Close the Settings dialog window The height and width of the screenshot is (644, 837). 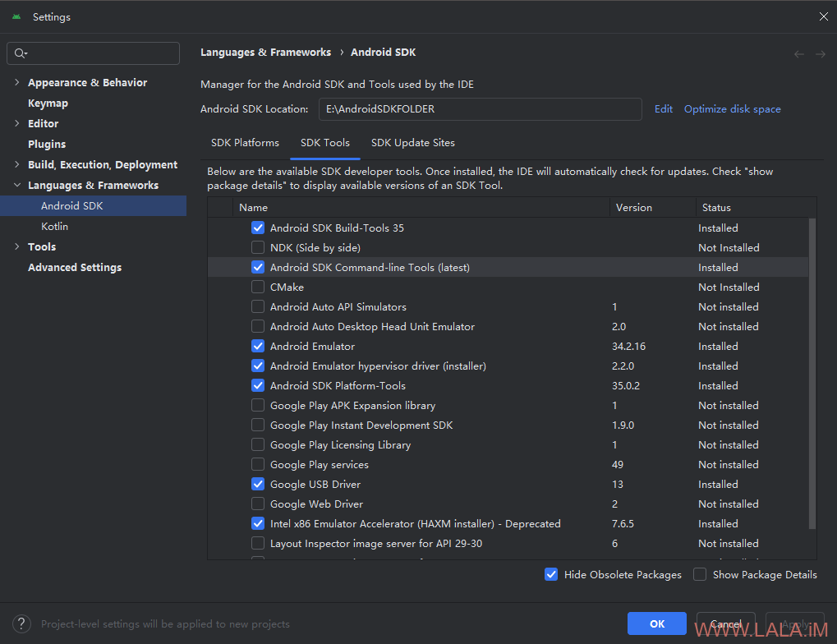823,16
